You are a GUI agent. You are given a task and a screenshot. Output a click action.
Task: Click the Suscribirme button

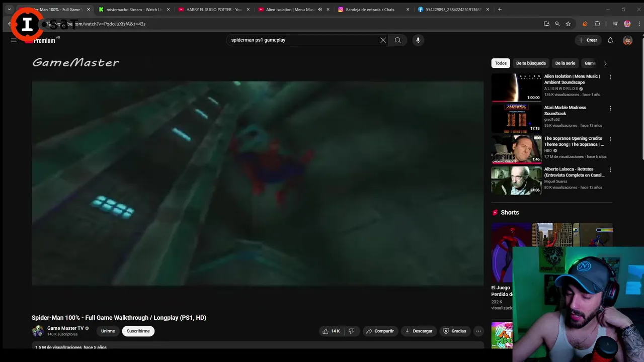coord(138,331)
